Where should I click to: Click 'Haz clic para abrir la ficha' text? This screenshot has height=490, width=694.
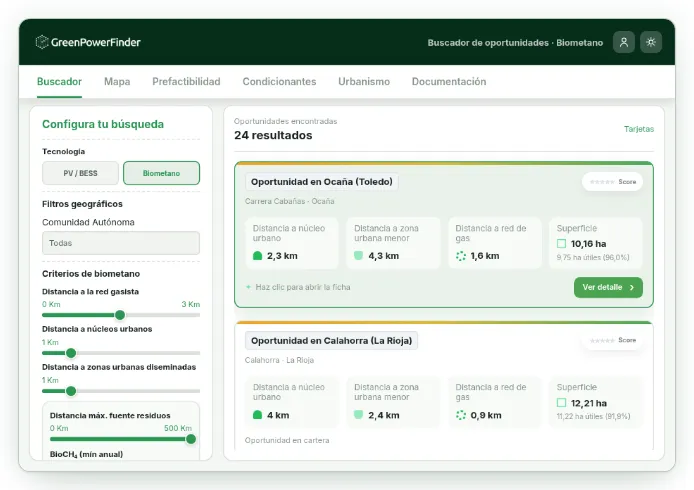click(303, 287)
